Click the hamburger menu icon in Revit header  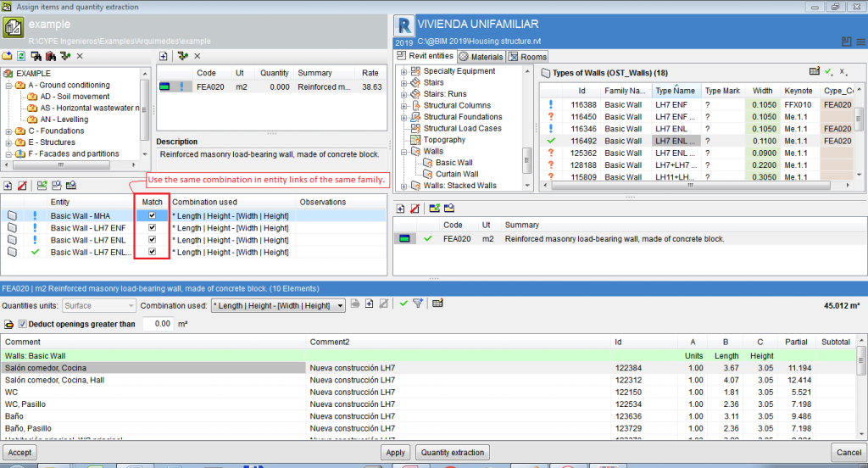coord(861,42)
